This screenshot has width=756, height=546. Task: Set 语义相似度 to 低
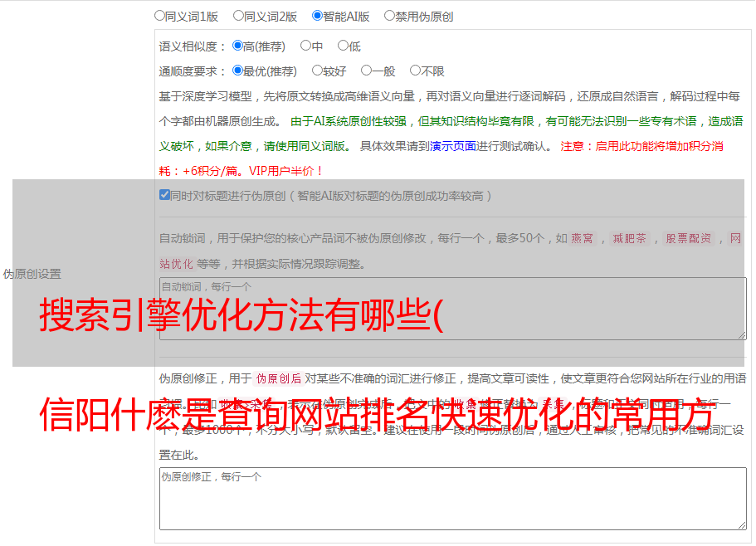pos(343,46)
